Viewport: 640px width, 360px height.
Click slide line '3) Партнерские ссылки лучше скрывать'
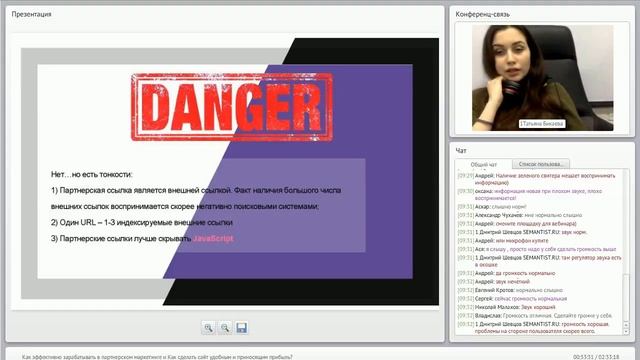coord(121,238)
